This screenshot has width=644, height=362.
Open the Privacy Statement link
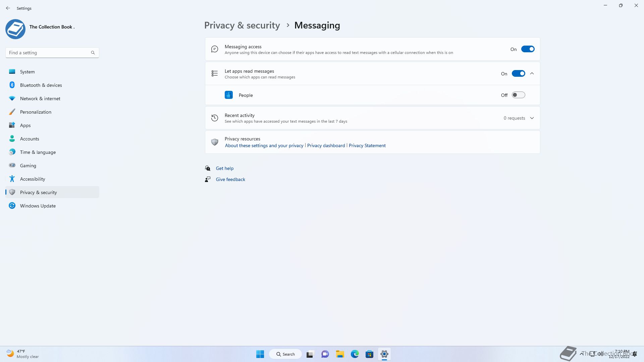367,145
